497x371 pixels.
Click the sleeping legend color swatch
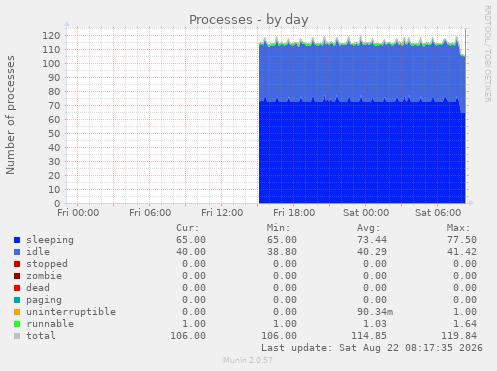point(17,240)
